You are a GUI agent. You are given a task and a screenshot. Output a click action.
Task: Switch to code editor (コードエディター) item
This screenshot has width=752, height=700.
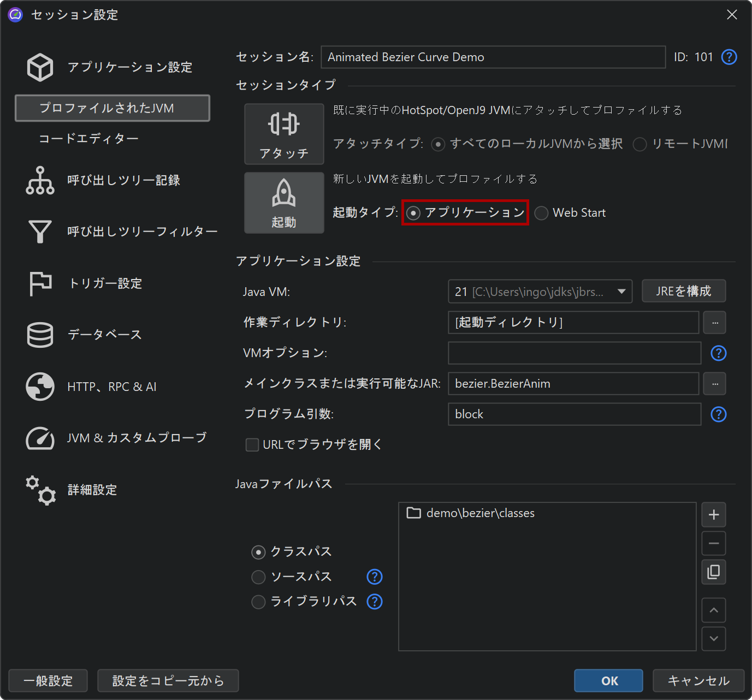tap(88, 139)
